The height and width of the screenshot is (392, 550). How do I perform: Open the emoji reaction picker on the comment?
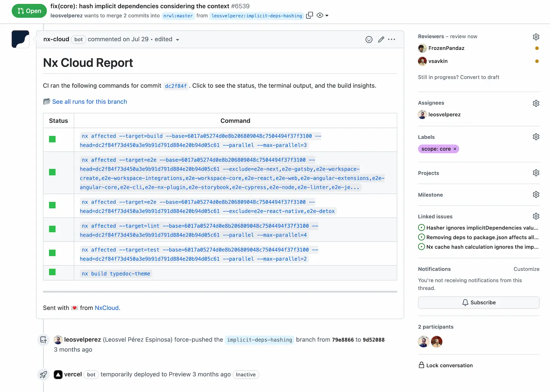tap(368, 39)
